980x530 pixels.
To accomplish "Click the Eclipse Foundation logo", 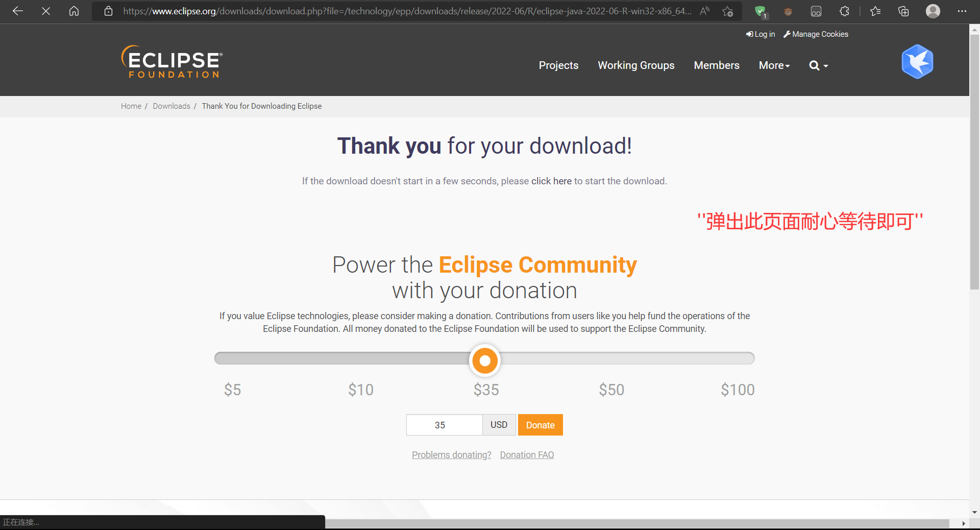I will (x=172, y=62).
